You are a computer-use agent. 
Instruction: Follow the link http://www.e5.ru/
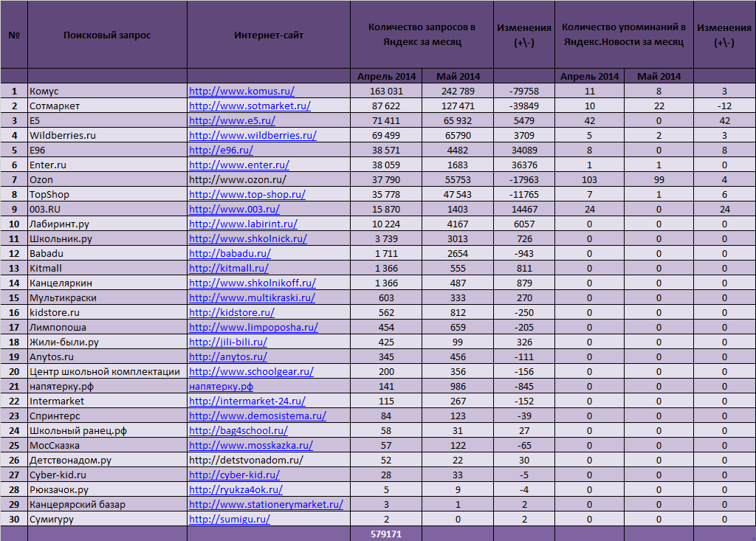(x=232, y=120)
